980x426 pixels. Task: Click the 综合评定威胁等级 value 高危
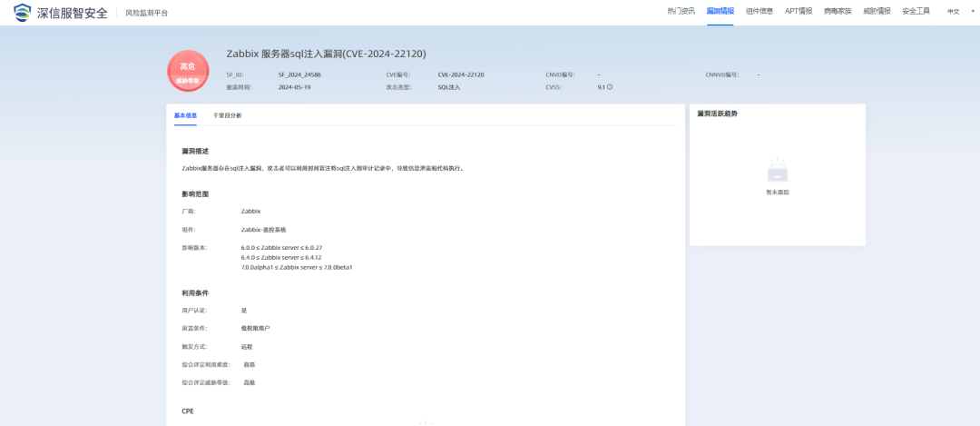click(x=249, y=382)
